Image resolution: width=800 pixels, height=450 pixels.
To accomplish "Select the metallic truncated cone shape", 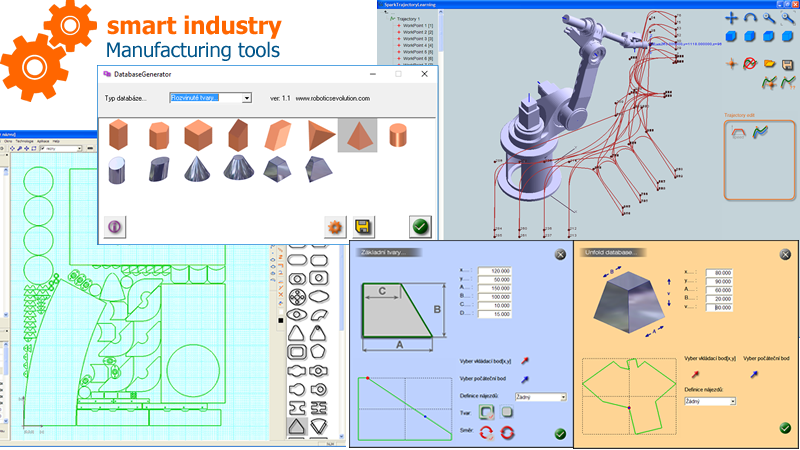I will click(238, 167).
